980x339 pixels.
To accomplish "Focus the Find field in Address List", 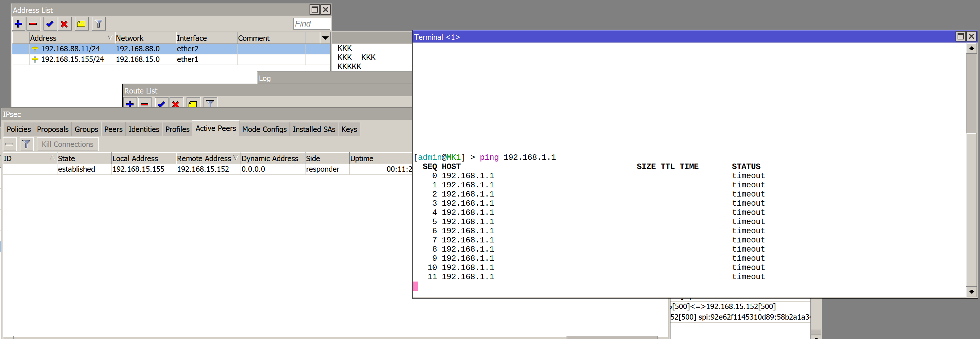I will [x=311, y=23].
